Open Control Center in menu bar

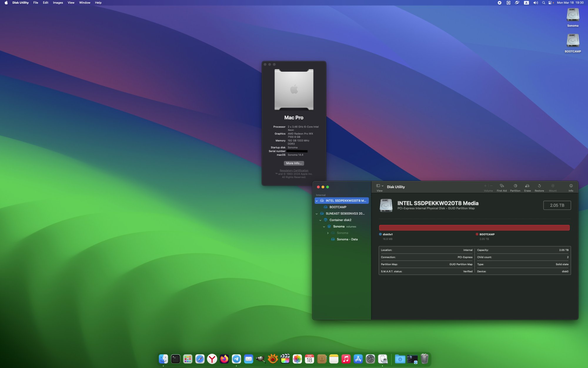tap(550, 3)
